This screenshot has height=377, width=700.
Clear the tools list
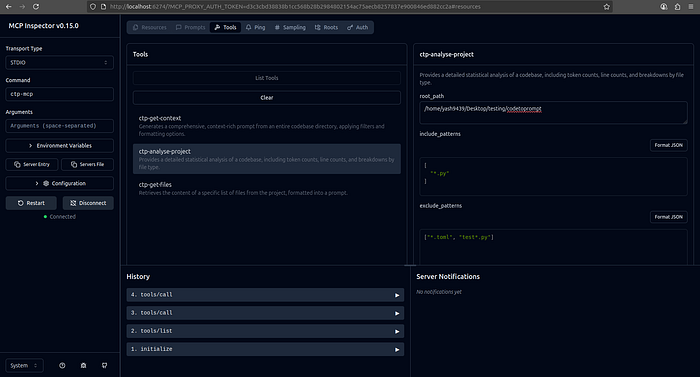point(267,97)
